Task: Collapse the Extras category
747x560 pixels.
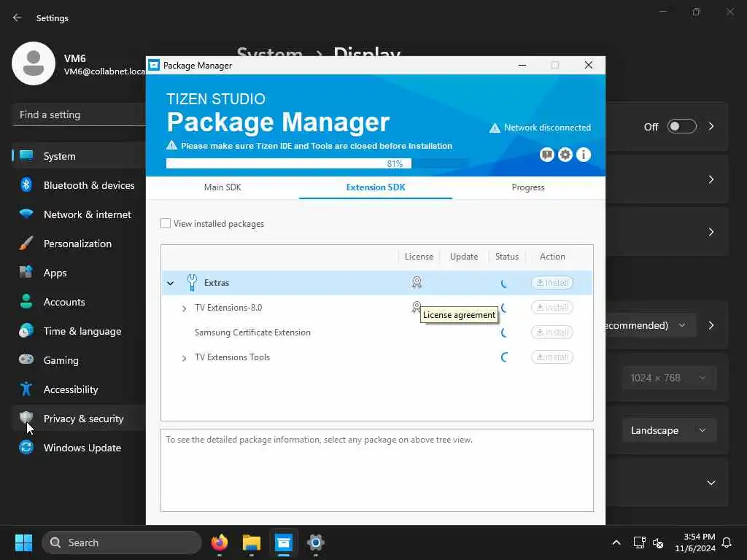Action: 171,284
